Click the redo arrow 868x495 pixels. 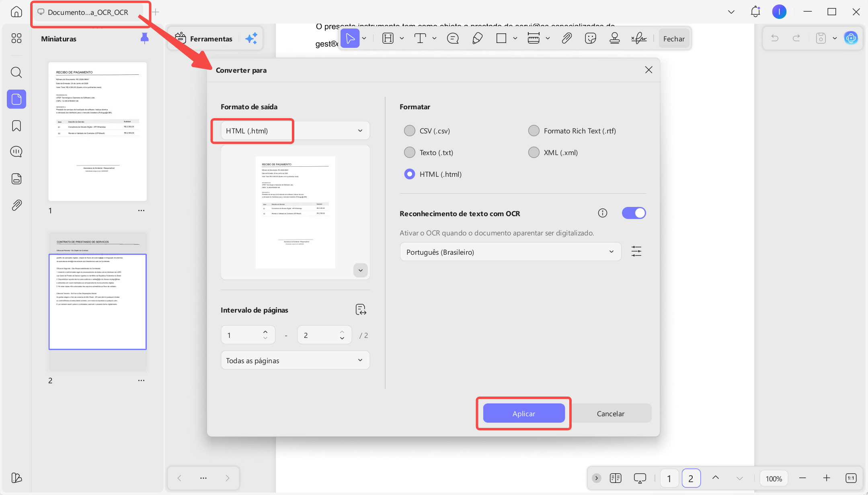796,39
